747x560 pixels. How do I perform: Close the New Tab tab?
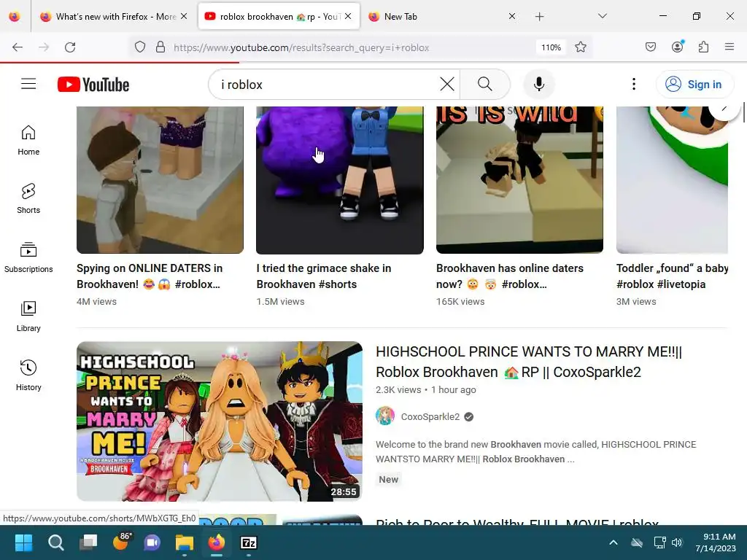511,17
